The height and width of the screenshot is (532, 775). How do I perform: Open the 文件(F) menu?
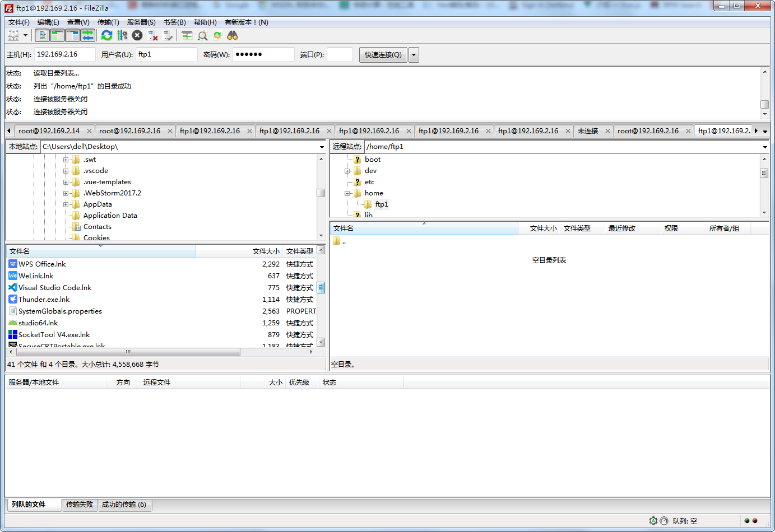click(x=19, y=22)
